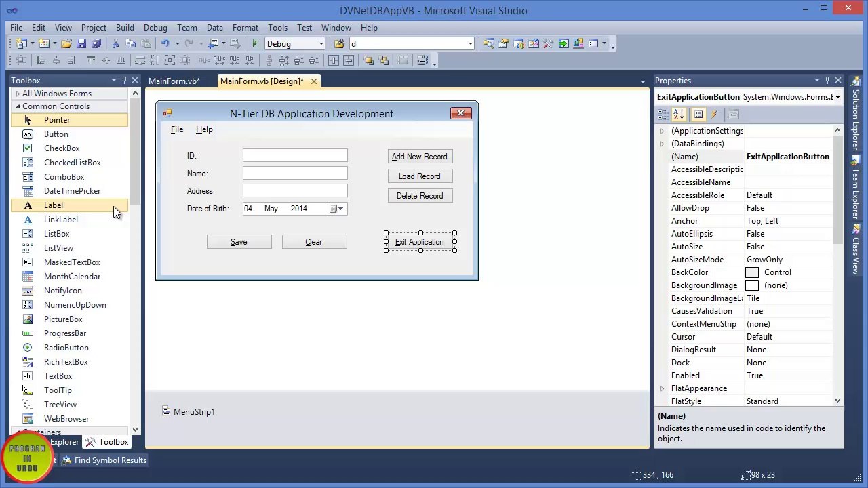Select the Exit Application button on form

pos(420,242)
